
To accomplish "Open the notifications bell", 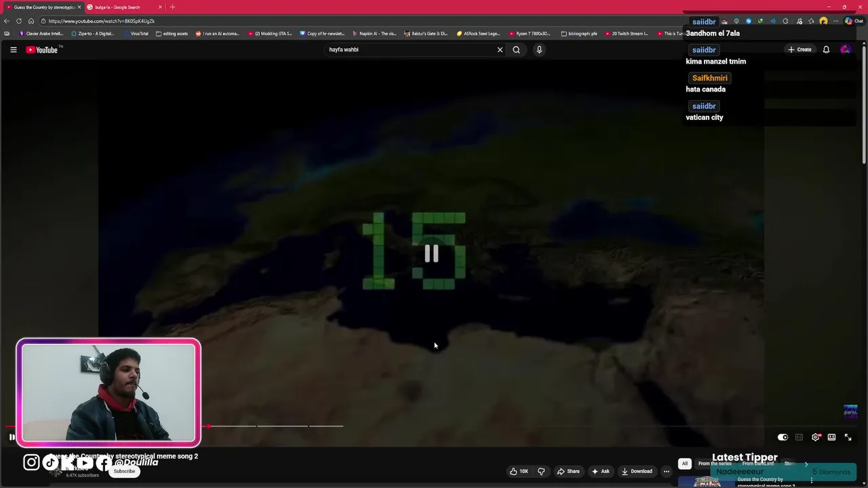I will tap(826, 49).
